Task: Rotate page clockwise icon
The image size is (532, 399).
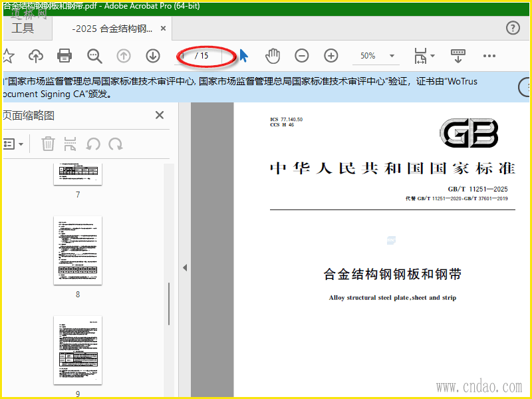Action: (x=116, y=144)
